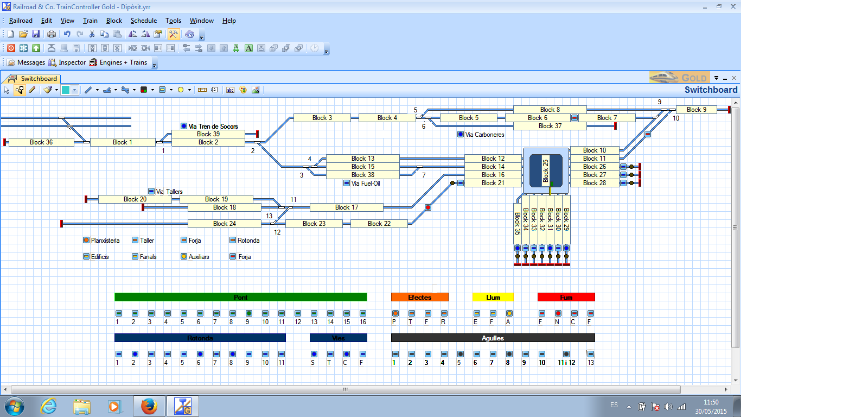Open the Engines + Trains window

pos(118,62)
